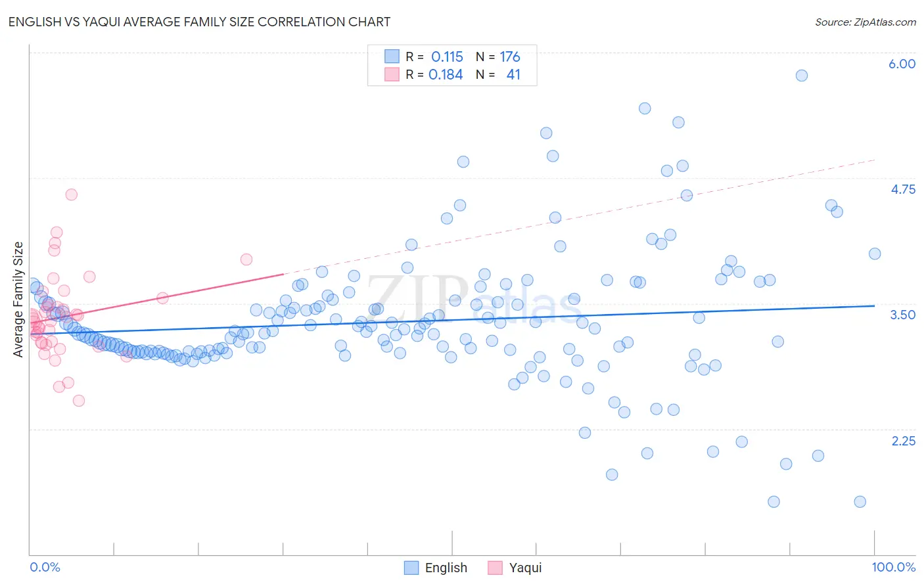Click the pink swatch beside R = 0.184

(x=392, y=74)
